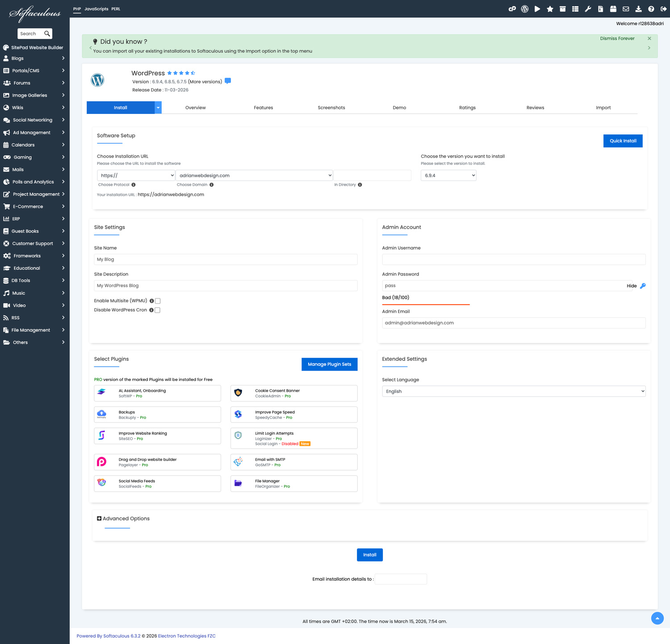Click the In Directory info icon

point(360,185)
